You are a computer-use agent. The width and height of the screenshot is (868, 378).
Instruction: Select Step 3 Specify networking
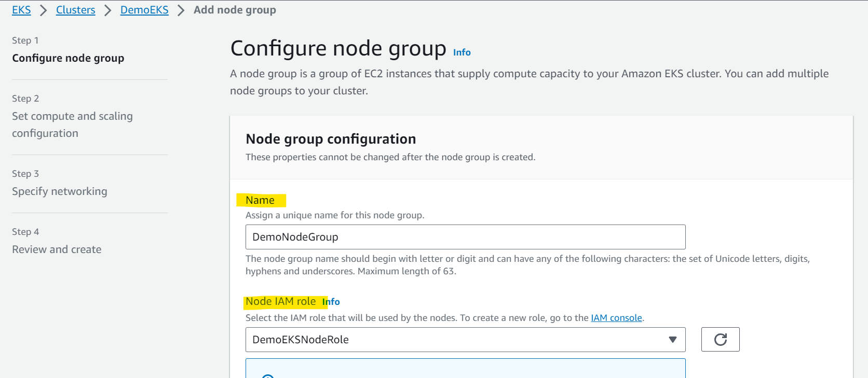60,191
